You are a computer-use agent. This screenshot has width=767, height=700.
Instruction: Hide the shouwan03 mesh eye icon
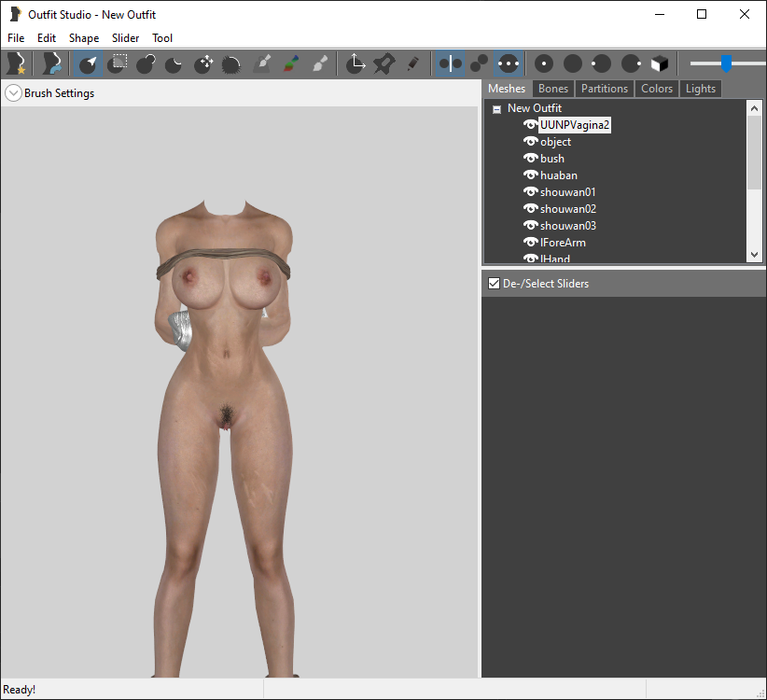(531, 225)
